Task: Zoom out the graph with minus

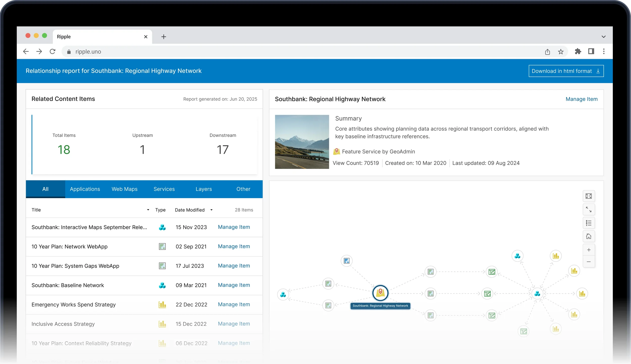Action: (589, 262)
